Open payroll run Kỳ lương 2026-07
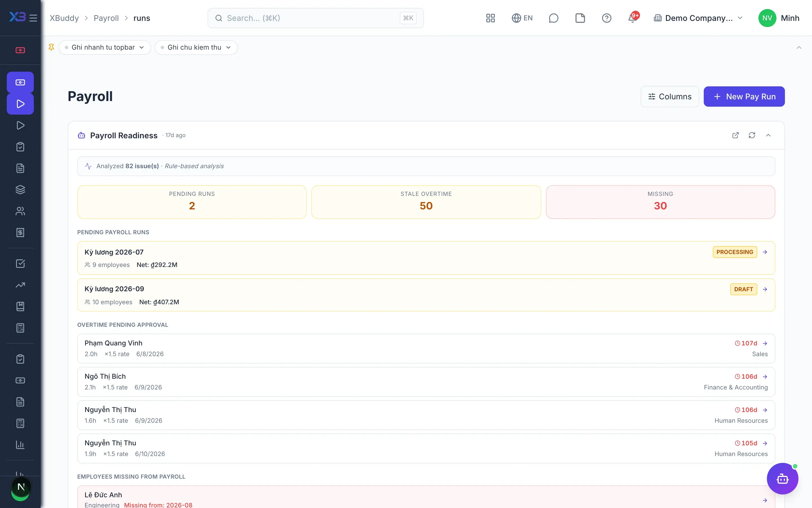812x508 pixels. point(426,258)
